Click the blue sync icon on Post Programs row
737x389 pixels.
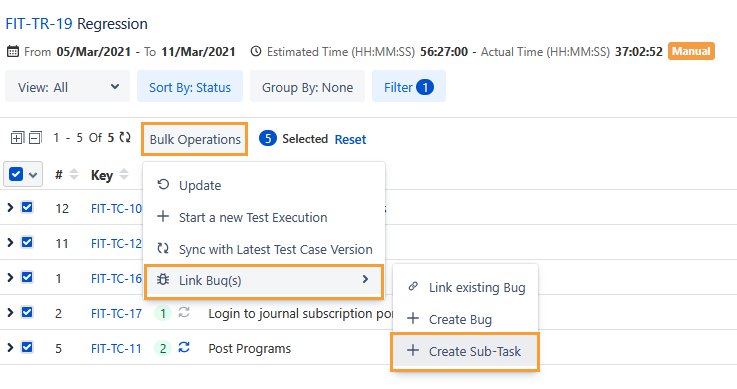click(184, 348)
